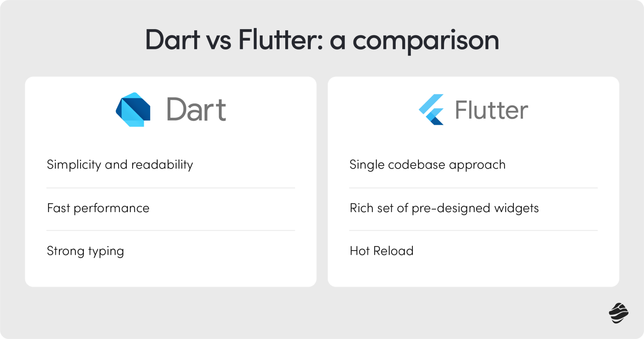Click the divider below 'Rich set of pre-designed widgets'
The width and height of the screenshot is (644, 339).
pyautogui.click(x=473, y=230)
